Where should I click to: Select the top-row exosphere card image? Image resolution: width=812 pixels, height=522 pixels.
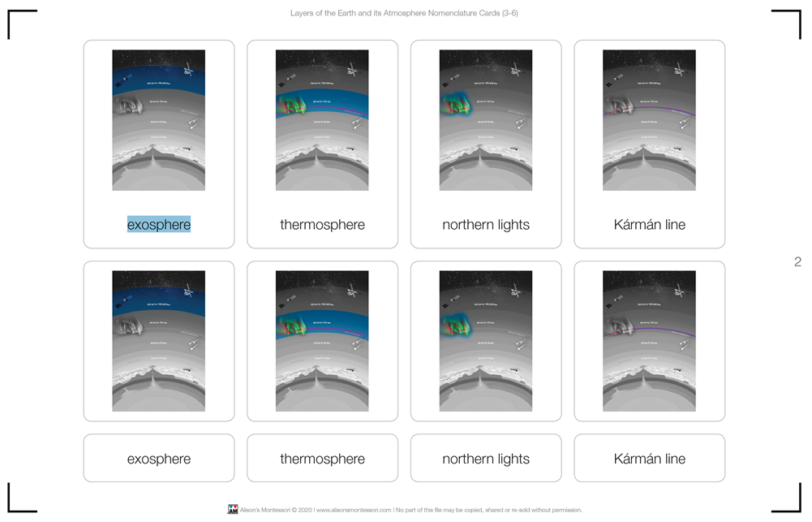click(x=159, y=120)
